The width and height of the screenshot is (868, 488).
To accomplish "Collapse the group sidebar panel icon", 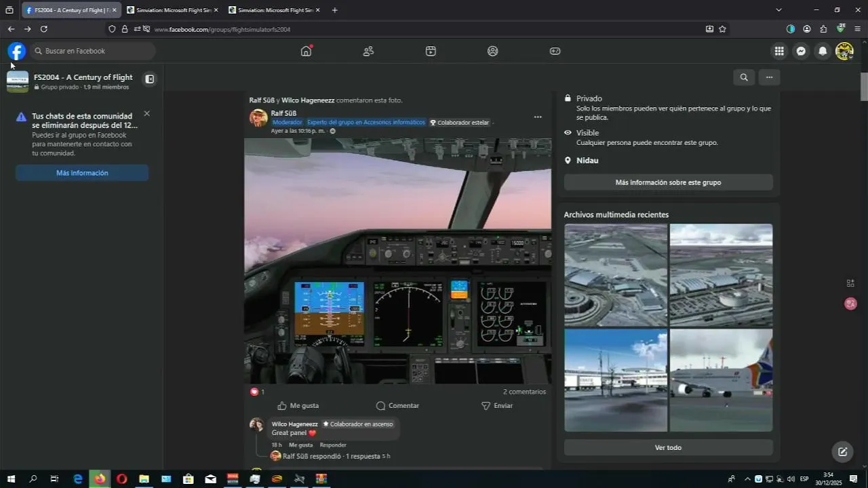I will coord(150,79).
